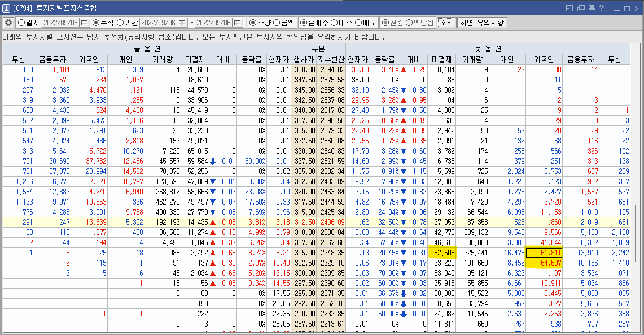Viewport: 644px width, 335px height.
Task: Select the 일자 radio button
Action: [21, 23]
